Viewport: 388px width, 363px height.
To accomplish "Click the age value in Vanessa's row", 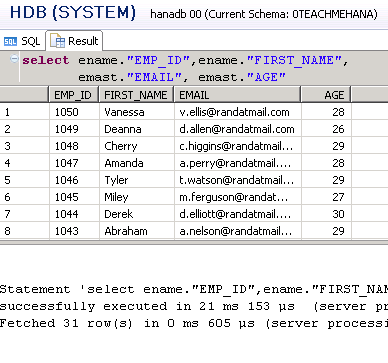I will click(338, 112).
